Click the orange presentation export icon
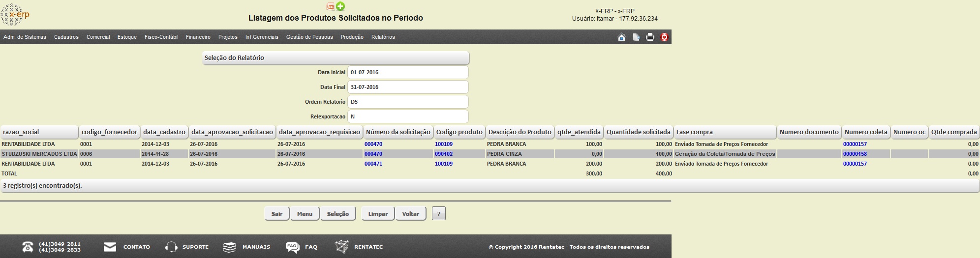The height and width of the screenshot is (258, 980). (x=331, y=6)
